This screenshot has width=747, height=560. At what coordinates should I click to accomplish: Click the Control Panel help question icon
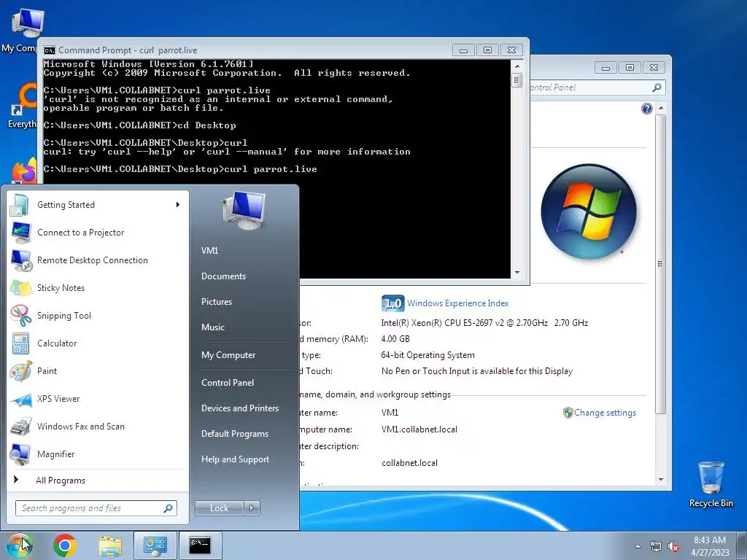tap(647, 109)
